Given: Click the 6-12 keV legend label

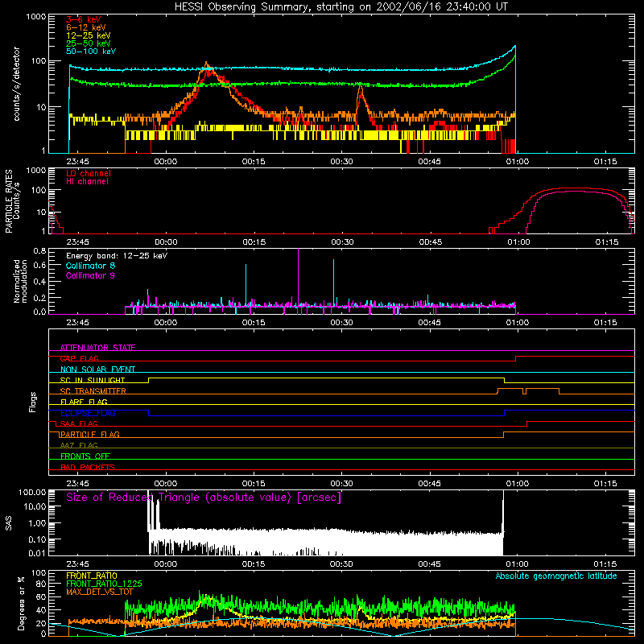Looking at the screenshot, I should click(86, 27).
